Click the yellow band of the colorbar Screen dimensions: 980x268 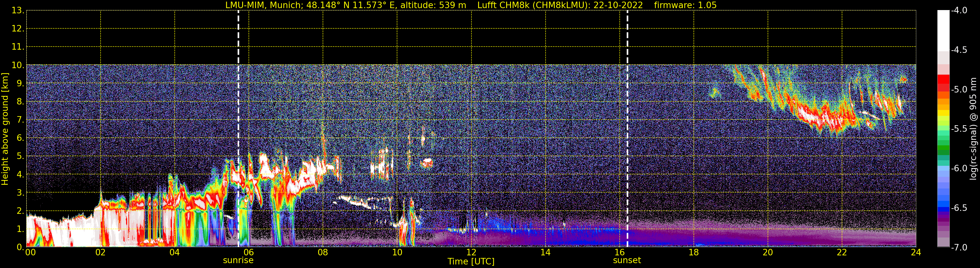click(x=943, y=113)
